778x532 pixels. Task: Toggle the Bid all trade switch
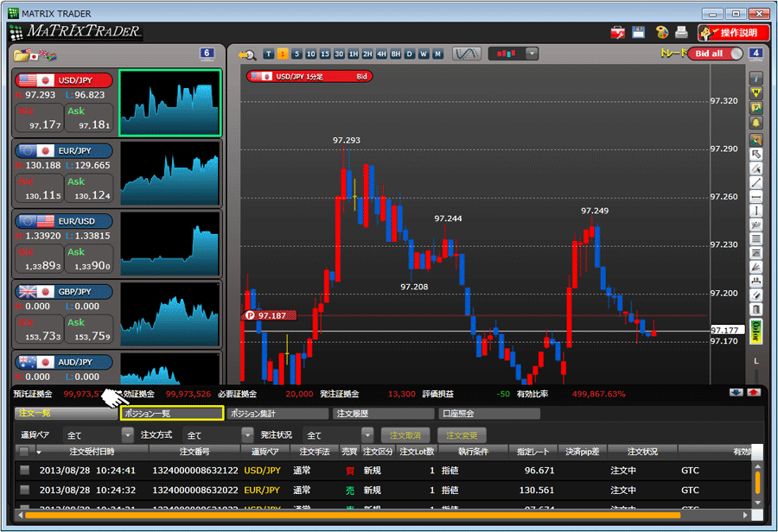715,54
